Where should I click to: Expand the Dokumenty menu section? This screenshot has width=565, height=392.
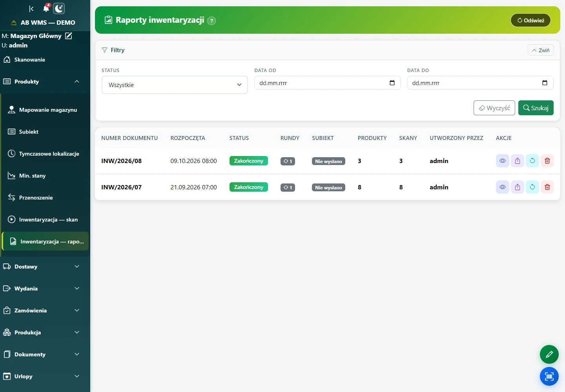click(x=45, y=354)
